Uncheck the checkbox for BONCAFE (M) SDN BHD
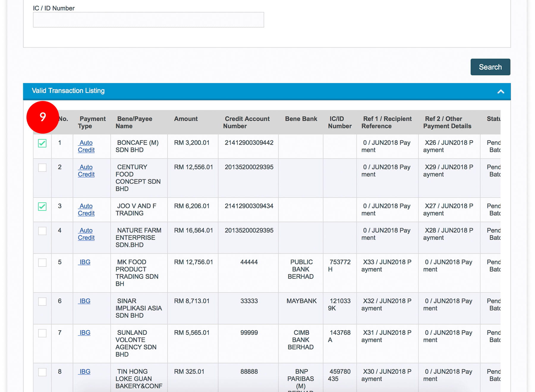The image size is (535, 392). pos(42,143)
